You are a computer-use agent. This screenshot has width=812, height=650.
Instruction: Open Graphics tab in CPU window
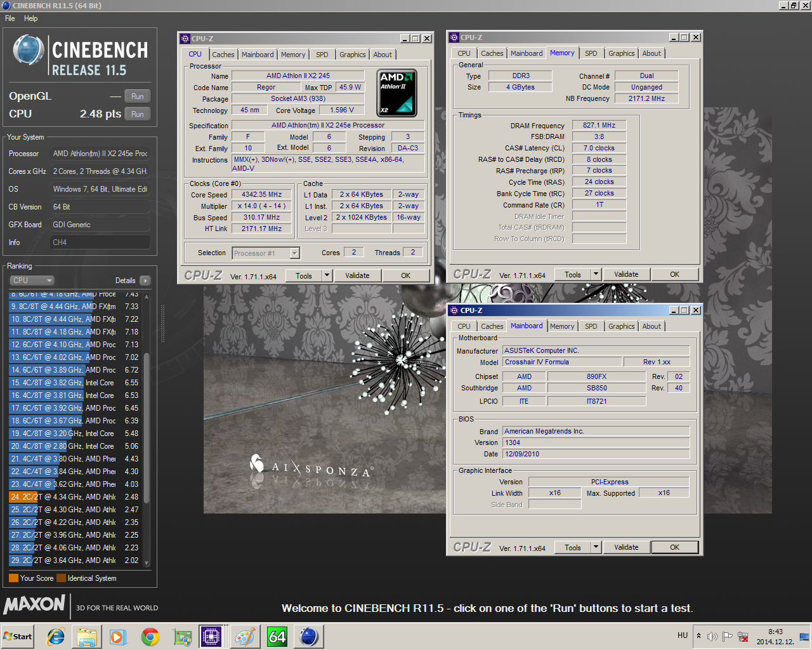353,55
